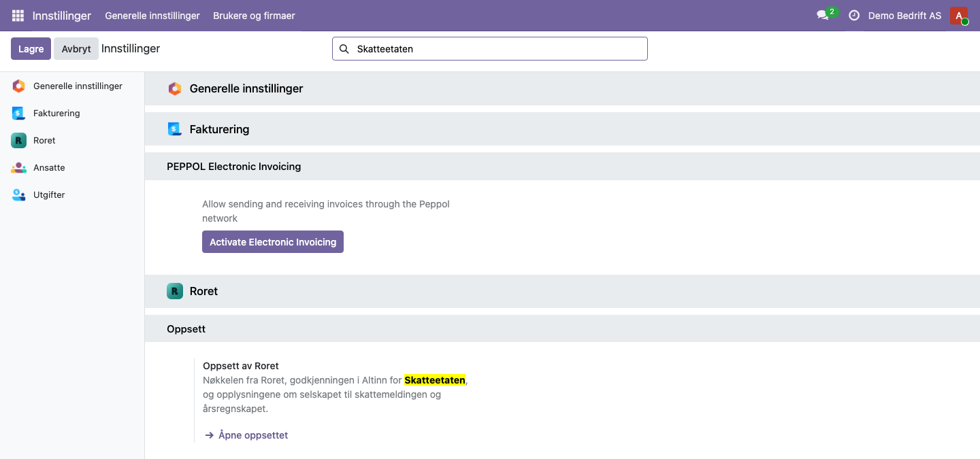Follow the Åpne oppsettet link
This screenshot has height=459, width=980.
pyautogui.click(x=253, y=435)
